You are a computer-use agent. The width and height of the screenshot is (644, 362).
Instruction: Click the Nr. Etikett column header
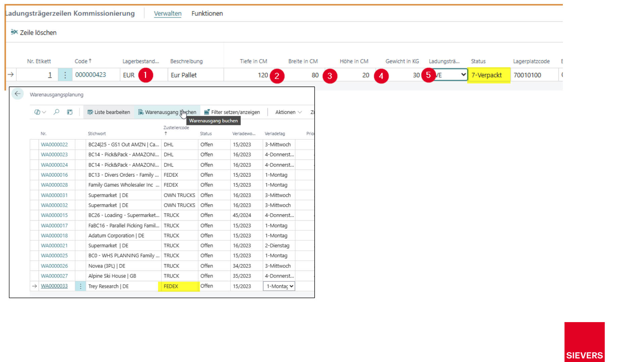pyautogui.click(x=39, y=61)
